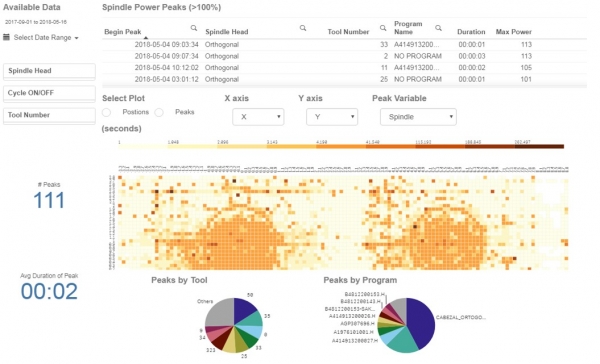Click the CABEZAL_ORTOGO slice in Peaks by Program

pos(420,322)
